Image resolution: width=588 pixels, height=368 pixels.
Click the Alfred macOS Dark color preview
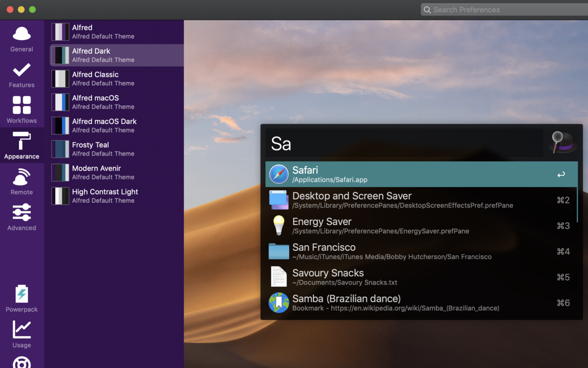point(60,126)
